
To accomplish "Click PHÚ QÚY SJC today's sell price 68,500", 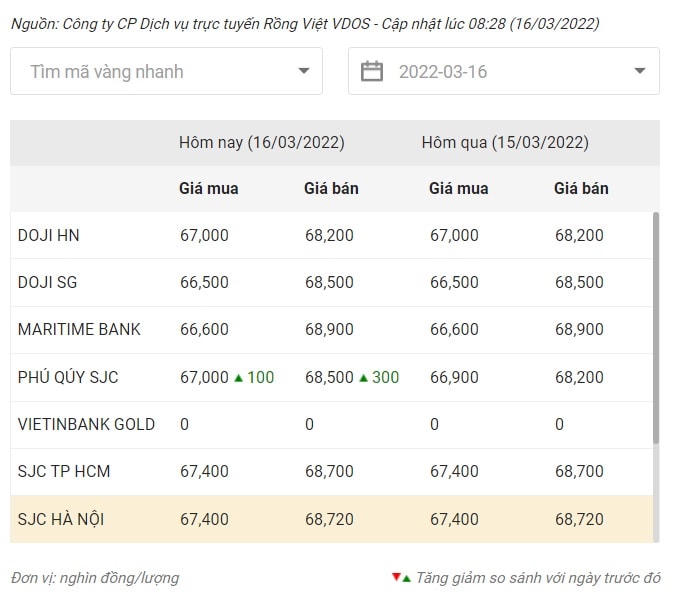I will [x=329, y=377].
